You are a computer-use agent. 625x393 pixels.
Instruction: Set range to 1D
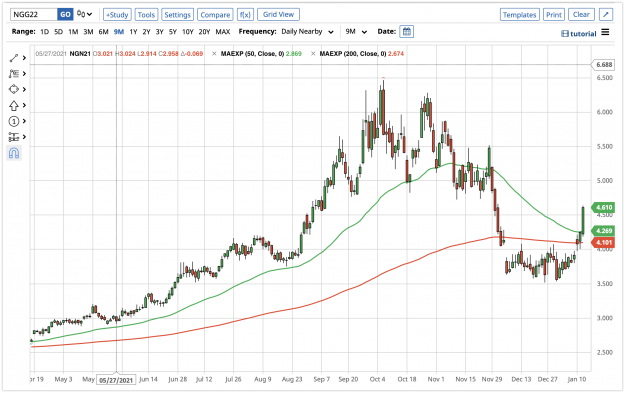click(44, 31)
